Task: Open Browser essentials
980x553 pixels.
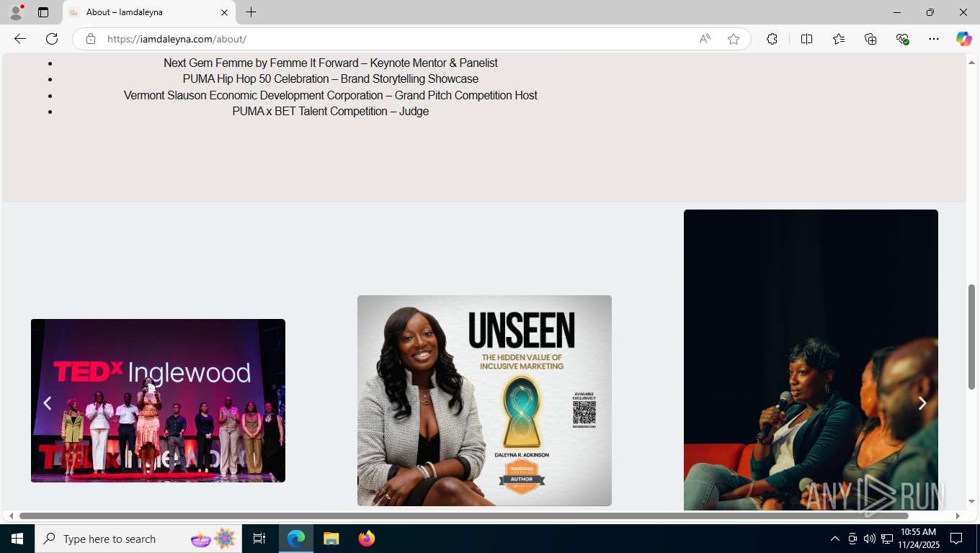Action: 902,39
